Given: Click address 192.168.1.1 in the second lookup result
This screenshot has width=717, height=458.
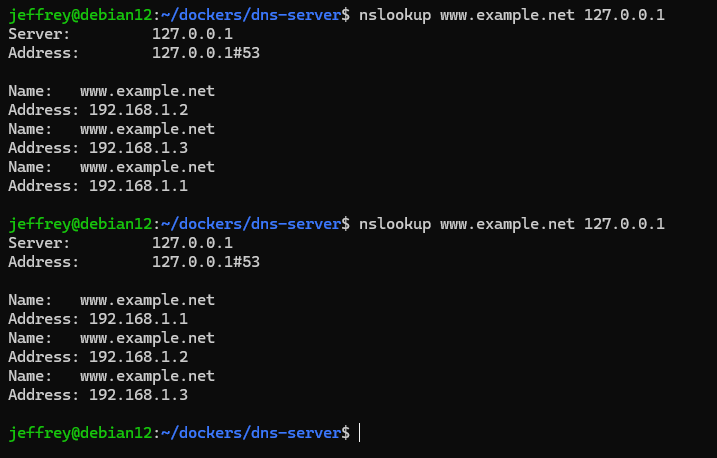Looking at the screenshot, I should coord(138,319).
